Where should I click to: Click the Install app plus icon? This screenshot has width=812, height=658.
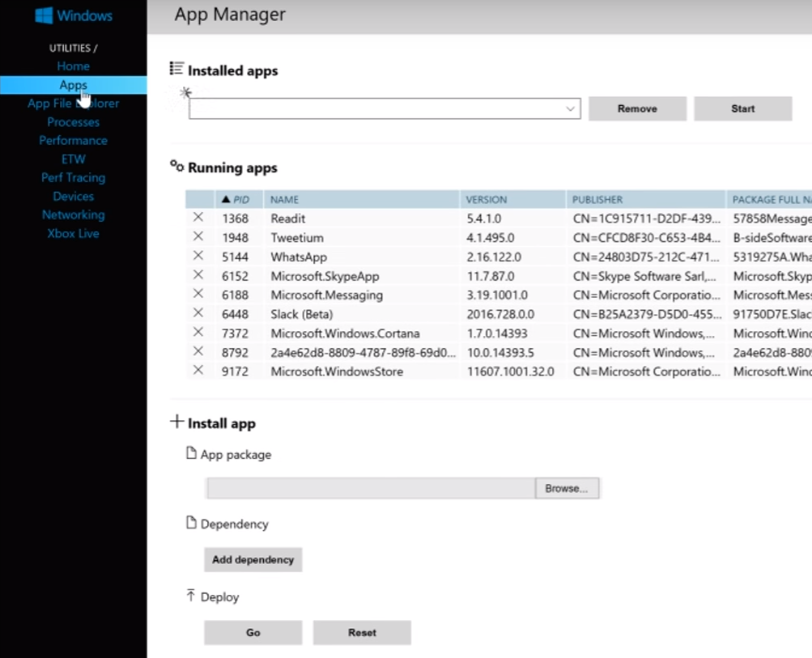click(x=176, y=422)
